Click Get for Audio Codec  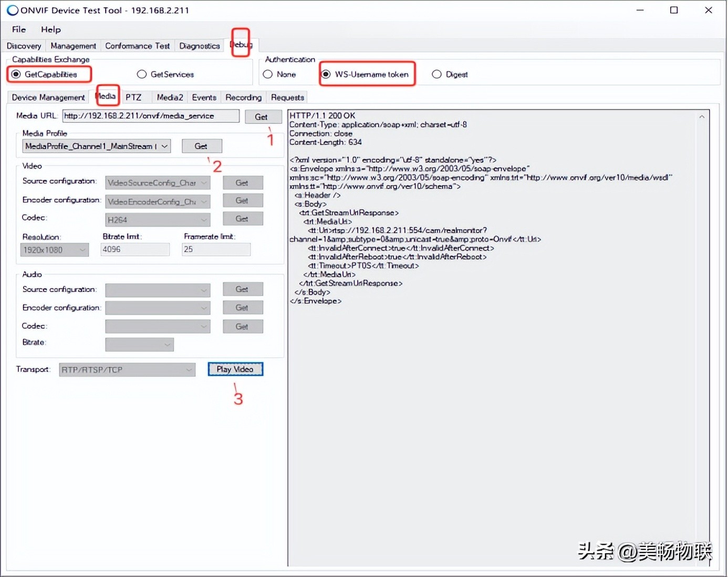(242, 326)
